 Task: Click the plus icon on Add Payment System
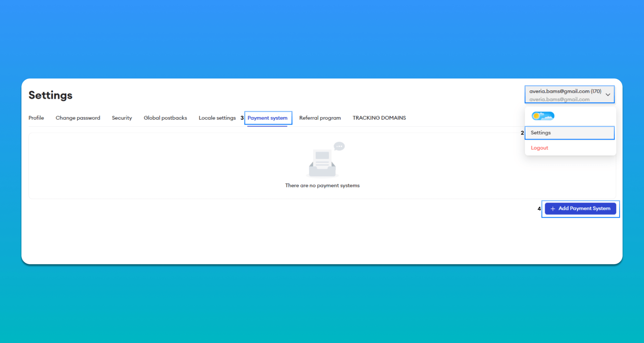[553, 209]
